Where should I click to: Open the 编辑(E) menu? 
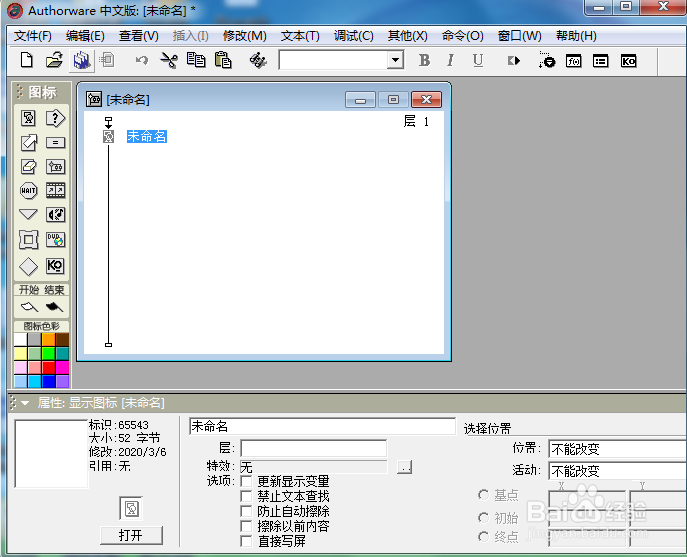[85, 36]
